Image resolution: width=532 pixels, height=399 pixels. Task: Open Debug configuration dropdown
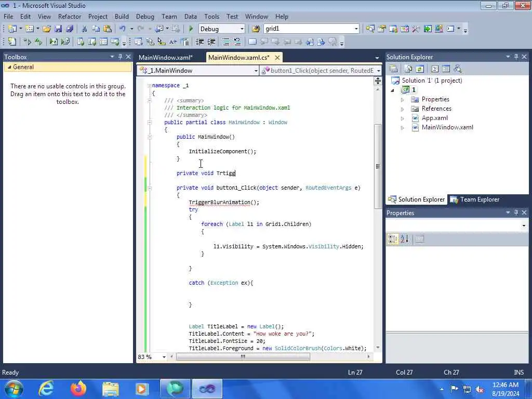coord(242,29)
